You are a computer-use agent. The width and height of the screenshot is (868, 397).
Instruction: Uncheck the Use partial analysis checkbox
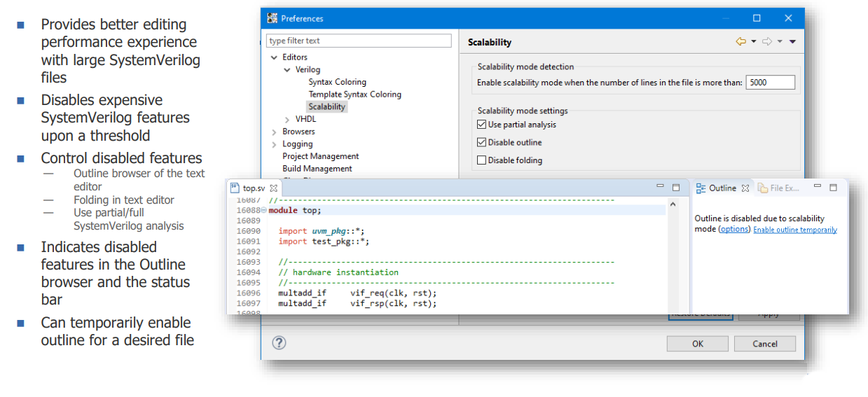point(481,125)
